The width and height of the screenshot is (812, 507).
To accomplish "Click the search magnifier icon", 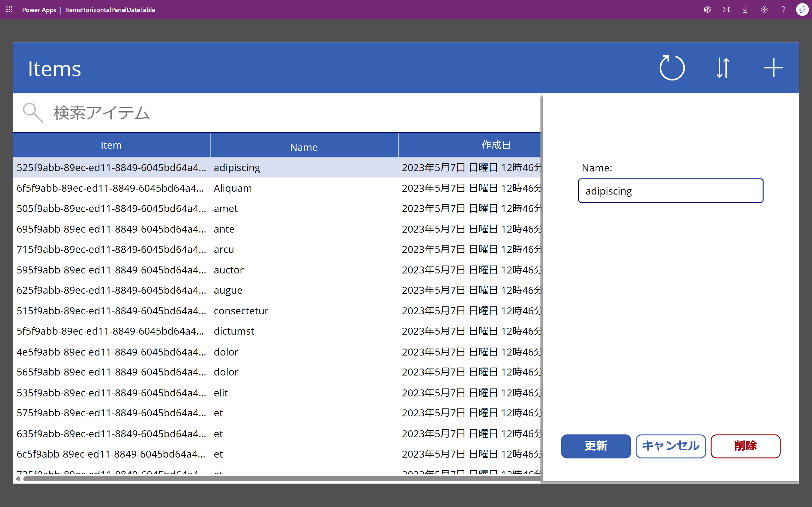I will pyautogui.click(x=33, y=112).
